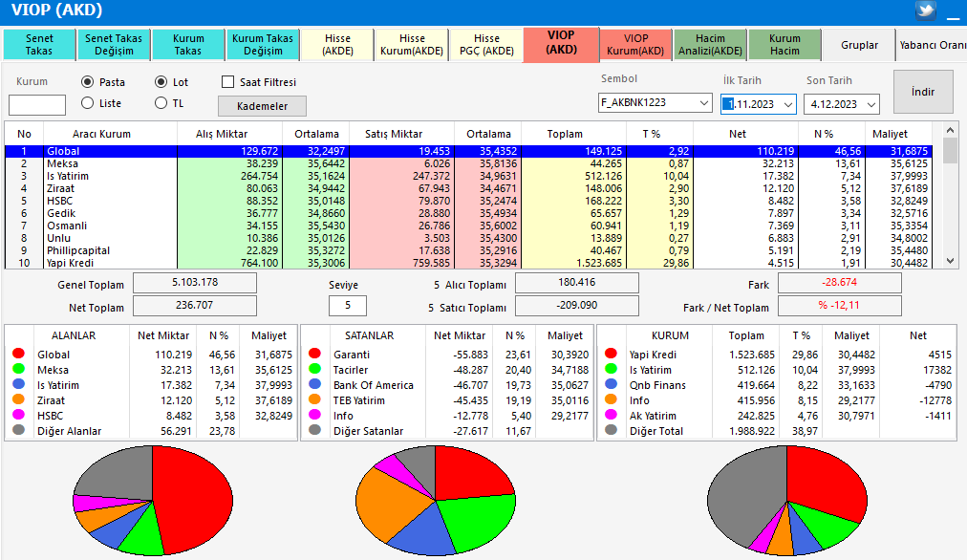
Task: Choose the Lot radio option
Action: tap(161, 82)
